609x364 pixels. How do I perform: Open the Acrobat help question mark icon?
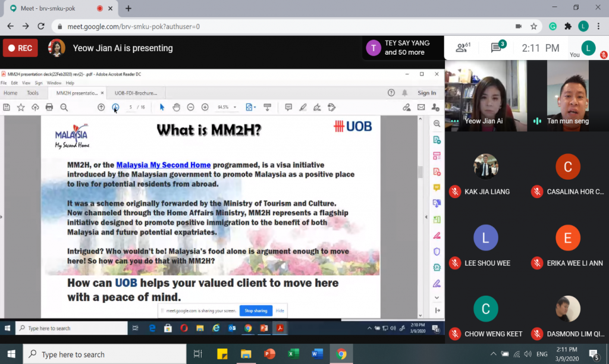(x=391, y=93)
